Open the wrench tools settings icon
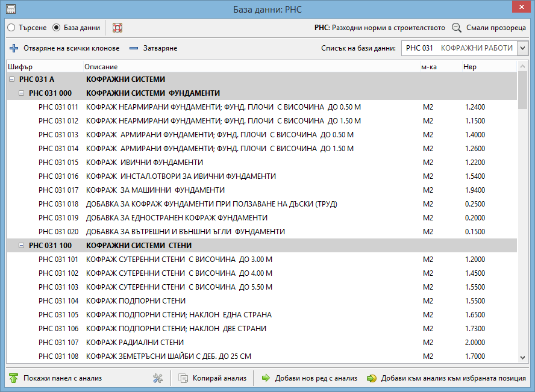The image size is (535, 392). pyautogui.click(x=158, y=378)
